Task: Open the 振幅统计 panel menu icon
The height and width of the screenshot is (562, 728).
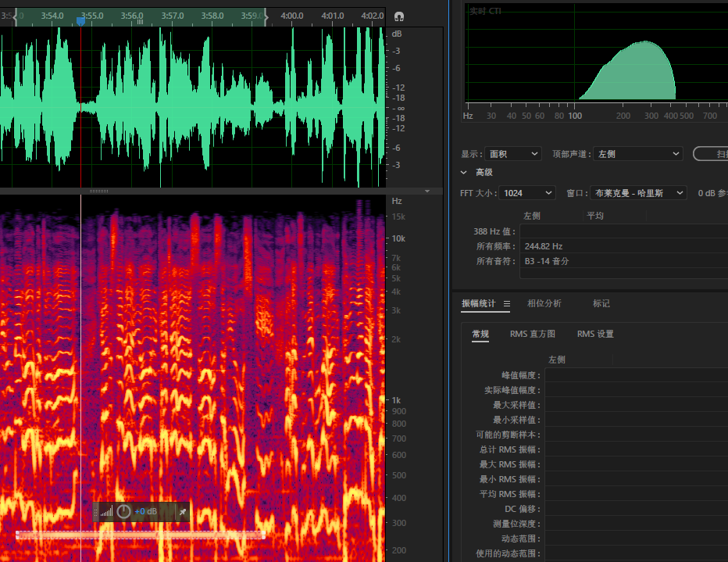Action: point(507,304)
